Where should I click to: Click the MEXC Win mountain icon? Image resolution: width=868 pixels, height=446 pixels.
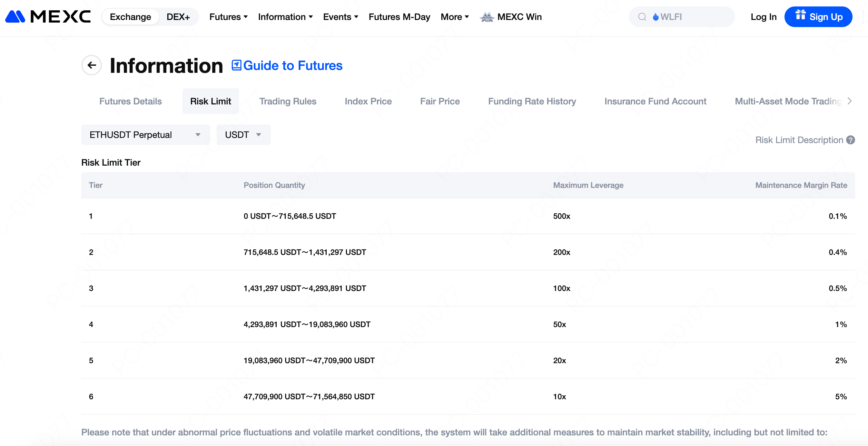click(x=487, y=17)
